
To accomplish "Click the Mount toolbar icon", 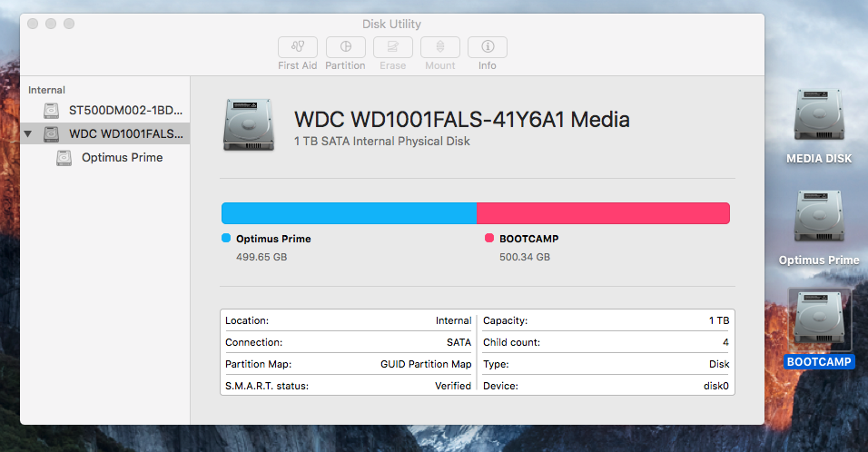I will tap(440, 47).
